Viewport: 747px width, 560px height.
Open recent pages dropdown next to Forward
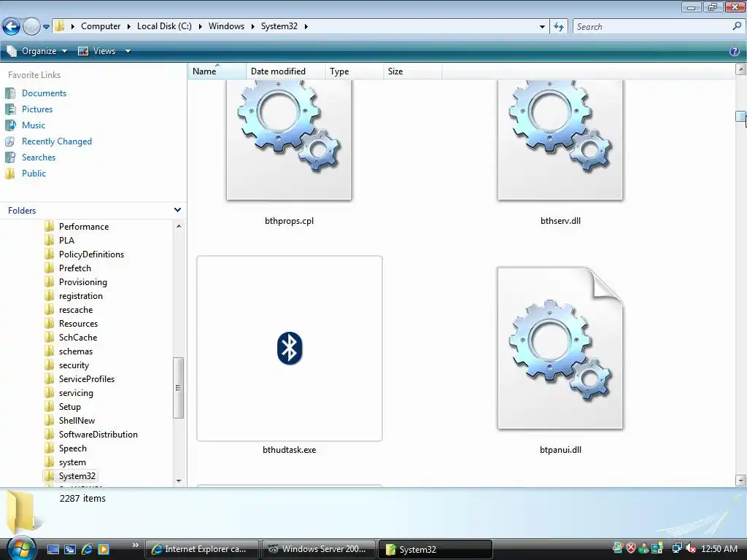pos(46,27)
